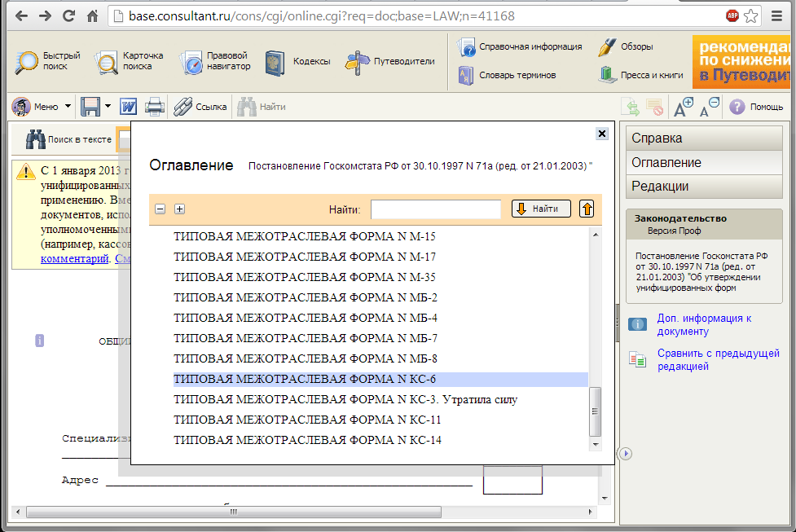Select ТИПОВАЯ МЕЖОТРАСЛЕВАЯ ФОРМА N МБ-2
796x532 pixels.
pyautogui.click(x=305, y=297)
